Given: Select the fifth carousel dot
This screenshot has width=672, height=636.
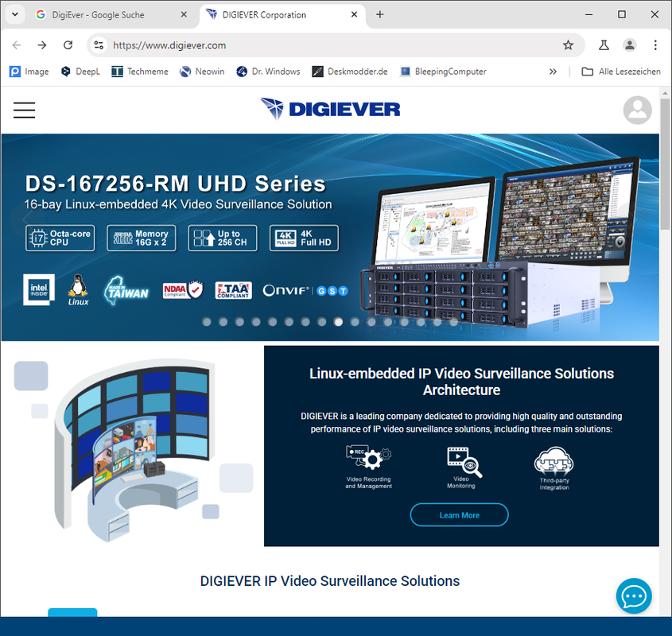Looking at the screenshot, I should pos(273,322).
